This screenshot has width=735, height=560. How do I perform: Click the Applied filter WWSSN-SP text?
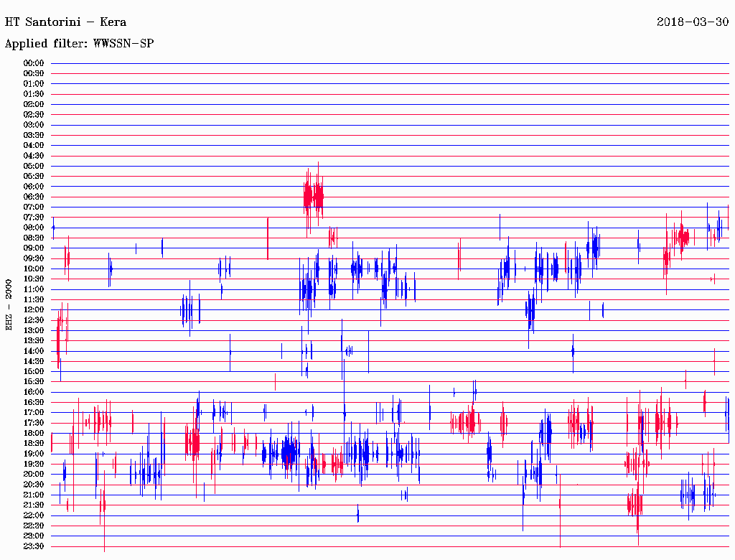click(x=79, y=43)
